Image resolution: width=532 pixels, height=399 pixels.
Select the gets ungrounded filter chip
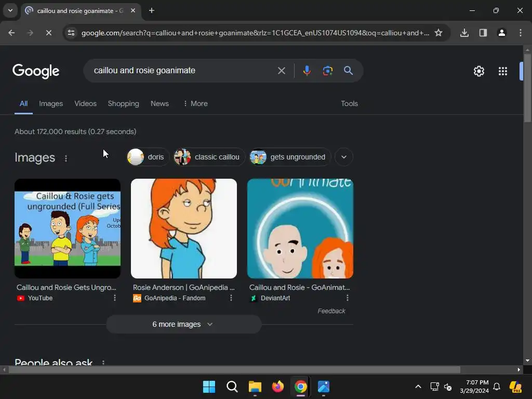click(x=290, y=157)
